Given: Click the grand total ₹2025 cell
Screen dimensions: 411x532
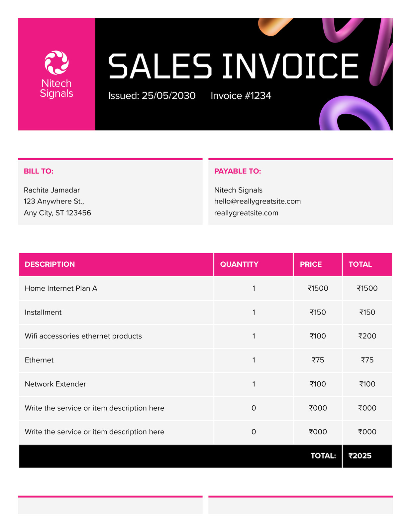Looking at the screenshot, I should [367, 456].
